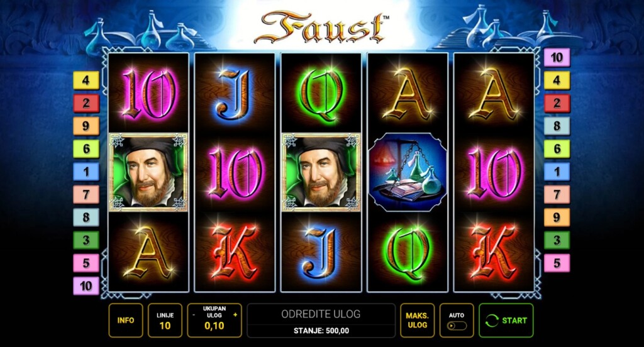Click Faust portrait on first reel

click(148, 172)
